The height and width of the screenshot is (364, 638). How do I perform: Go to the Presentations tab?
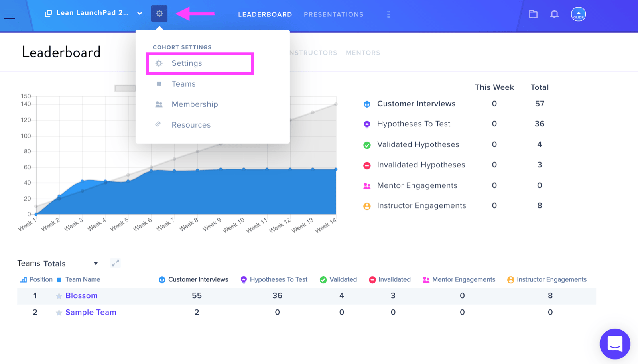tap(334, 14)
